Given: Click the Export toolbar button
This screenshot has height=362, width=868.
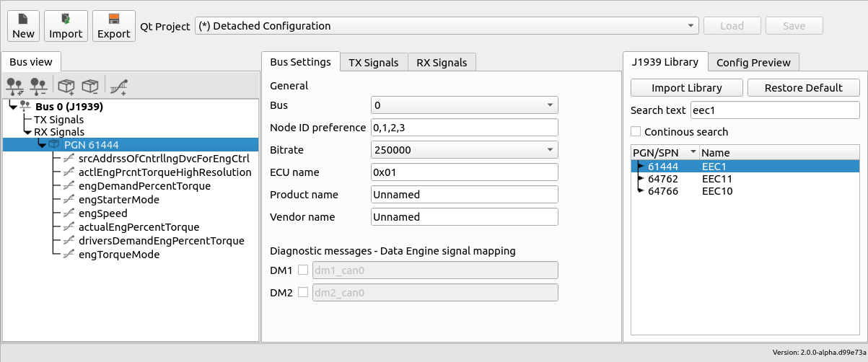Looking at the screenshot, I should [x=114, y=26].
